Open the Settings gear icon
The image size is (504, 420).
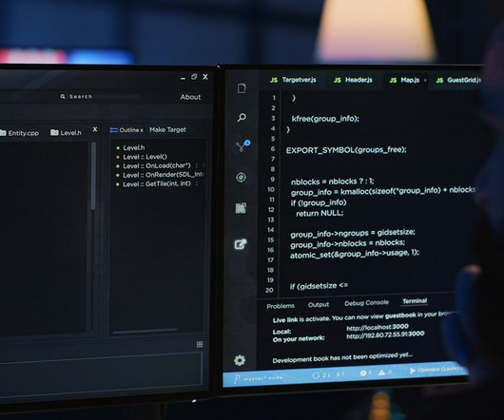[240, 360]
